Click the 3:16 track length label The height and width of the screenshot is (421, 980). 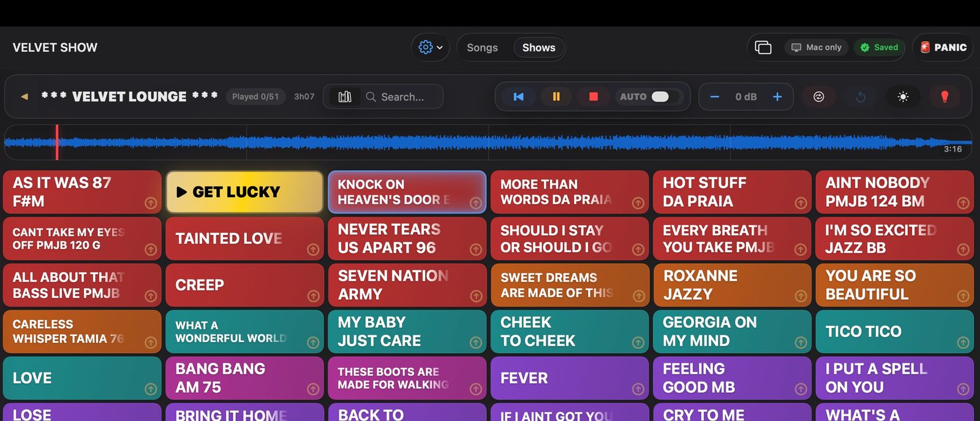pos(952,149)
